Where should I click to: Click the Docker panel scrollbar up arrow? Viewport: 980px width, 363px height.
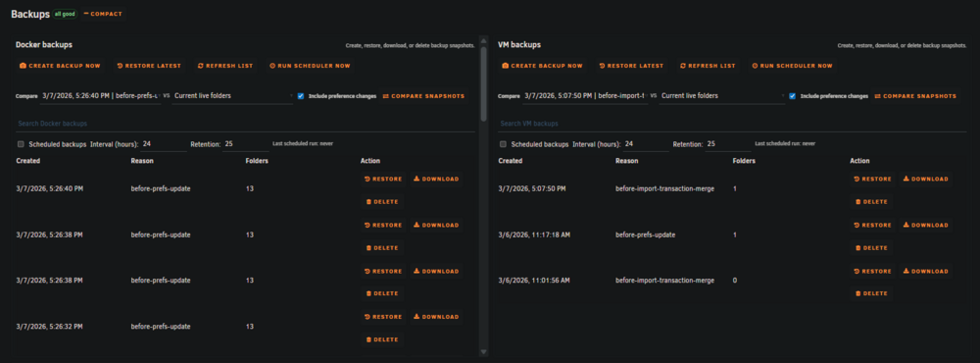(483, 40)
